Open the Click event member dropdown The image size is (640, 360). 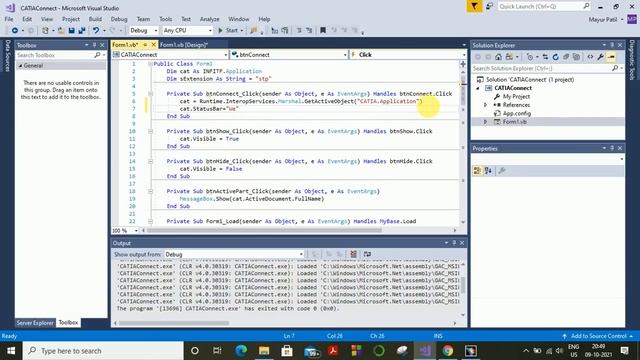pyautogui.click(x=408, y=55)
